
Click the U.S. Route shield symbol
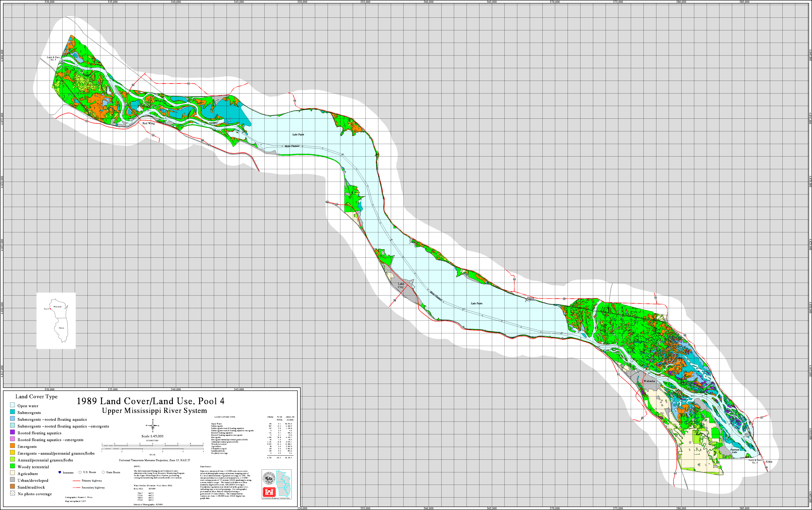click(80, 472)
